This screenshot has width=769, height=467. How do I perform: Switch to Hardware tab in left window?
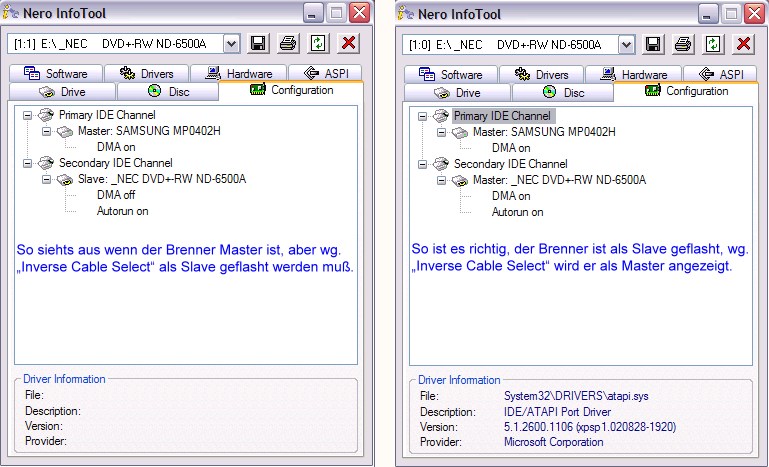(x=238, y=74)
